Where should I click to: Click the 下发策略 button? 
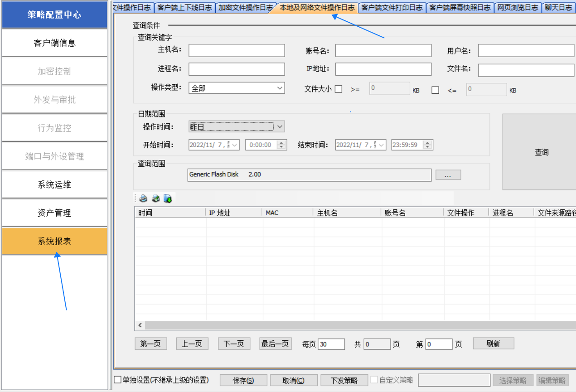344,380
